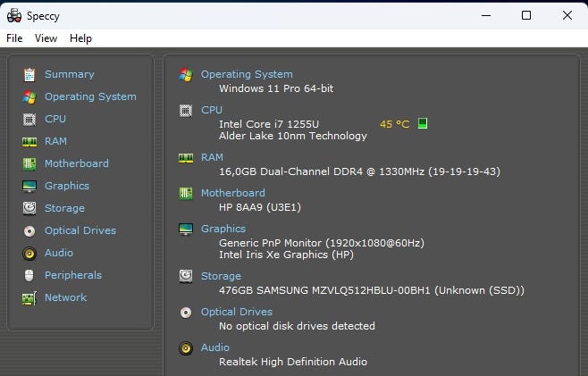This screenshot has width=588, height=376.
Task: Open the File menu
Action: click(14, 38)
